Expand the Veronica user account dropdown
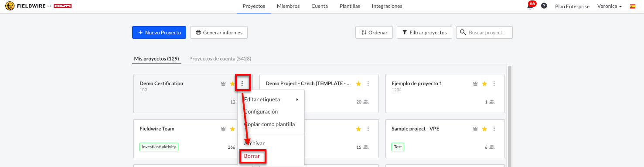Image resolution: width=644 pixels, height=167 pixels. (x=610, y=6)
